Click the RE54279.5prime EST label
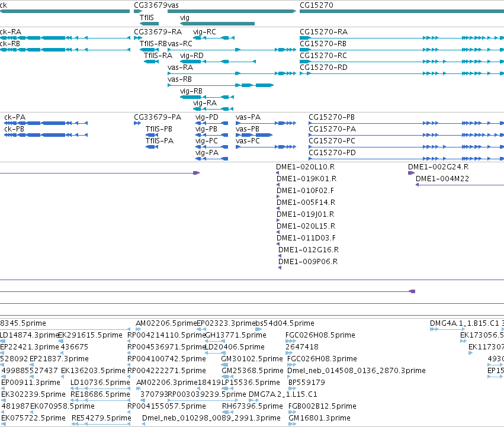This screenshot has width=504, height=427. pyautogui.click(x=101, y=418)
